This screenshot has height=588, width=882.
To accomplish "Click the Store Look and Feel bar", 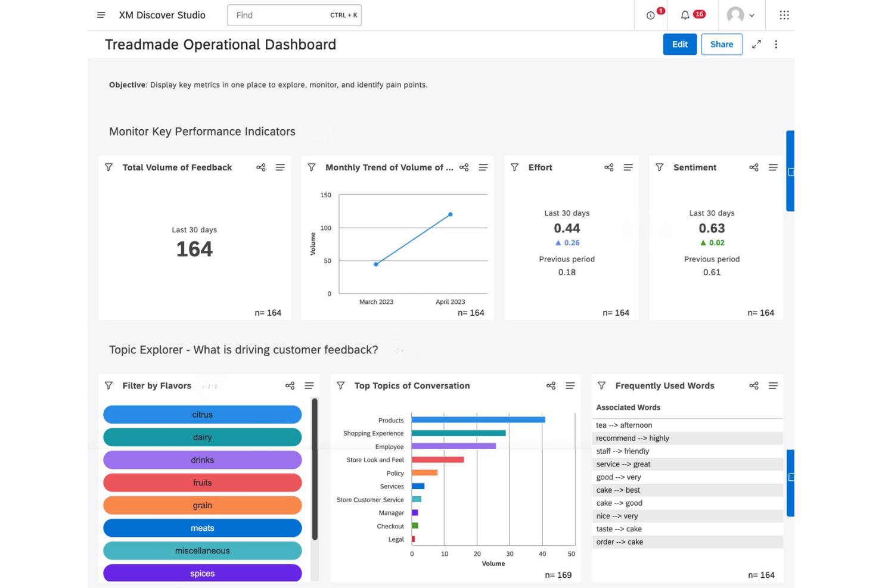I will click(437, 460).
